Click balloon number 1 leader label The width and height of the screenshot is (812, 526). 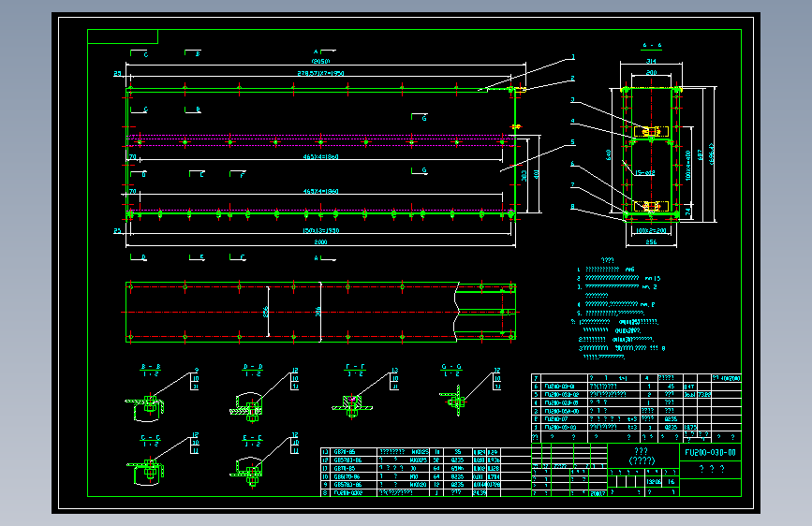pyautogui.click(x=573, y=57)
